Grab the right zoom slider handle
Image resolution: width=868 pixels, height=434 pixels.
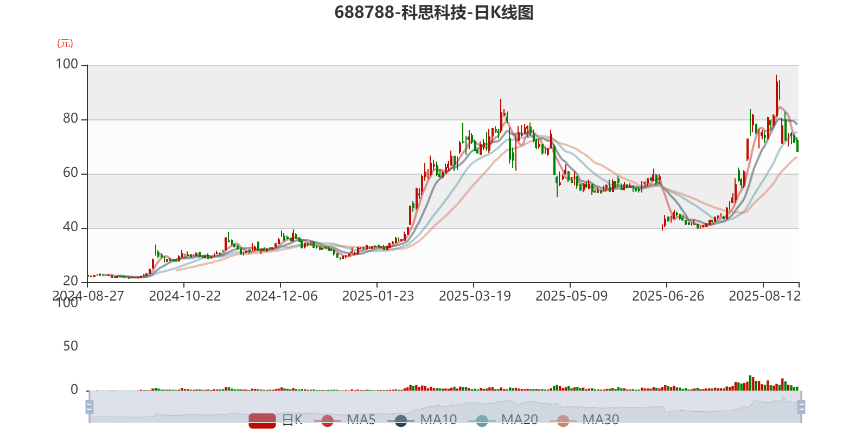[801, 407]
